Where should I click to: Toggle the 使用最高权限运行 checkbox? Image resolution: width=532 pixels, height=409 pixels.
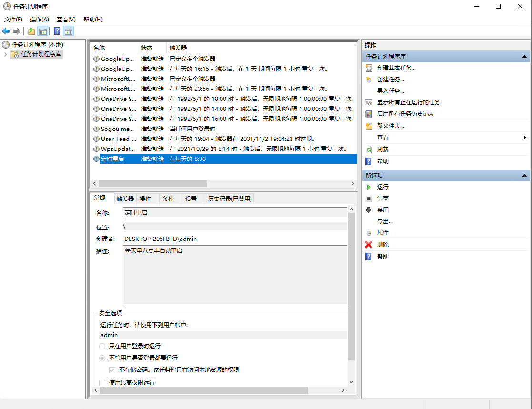102,382
